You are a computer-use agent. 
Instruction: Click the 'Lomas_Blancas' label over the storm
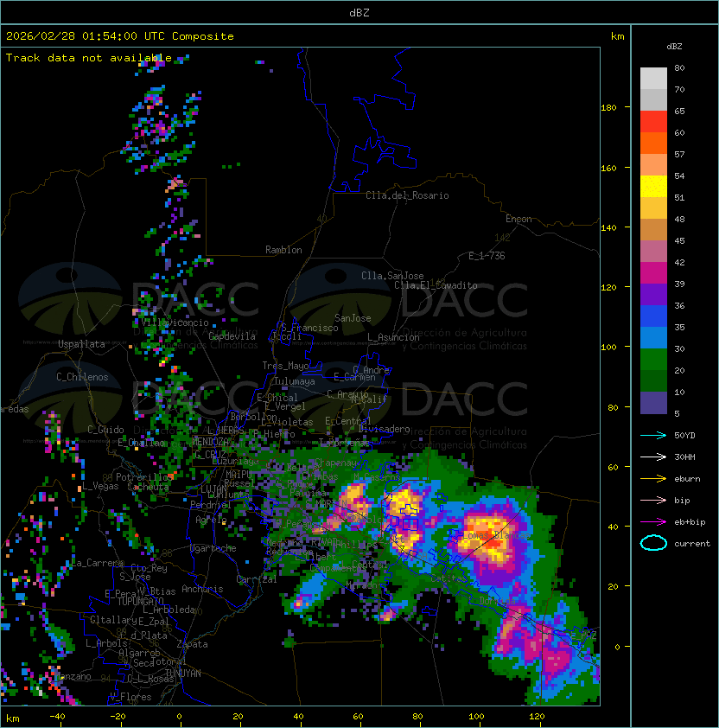click(x=496, y=535)
